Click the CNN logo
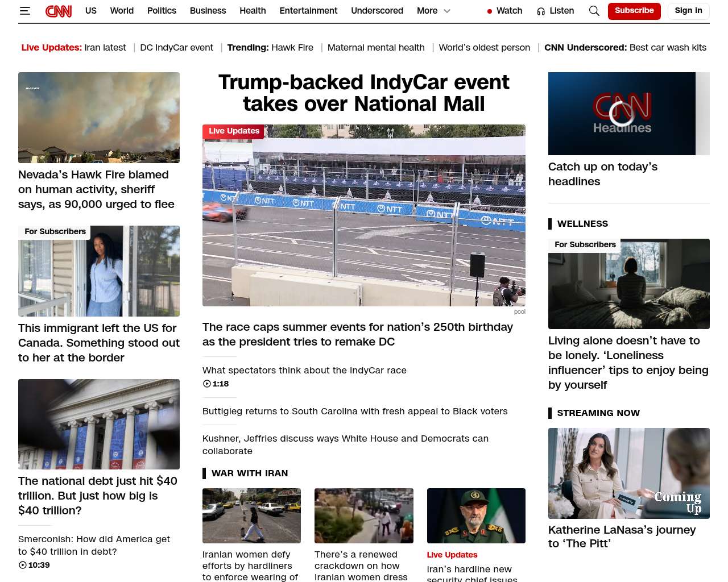Image resolution: width=728 pixels, height=582 pixels. [59, 11]
